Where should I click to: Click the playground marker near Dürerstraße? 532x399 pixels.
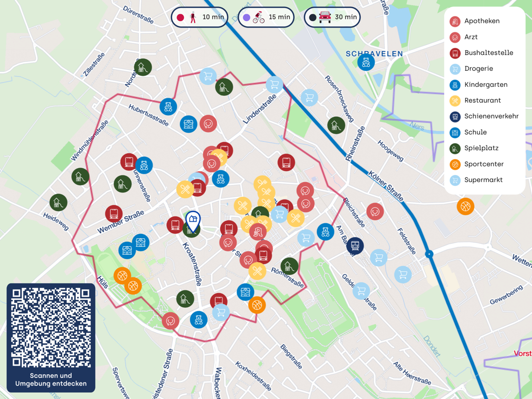143,67
